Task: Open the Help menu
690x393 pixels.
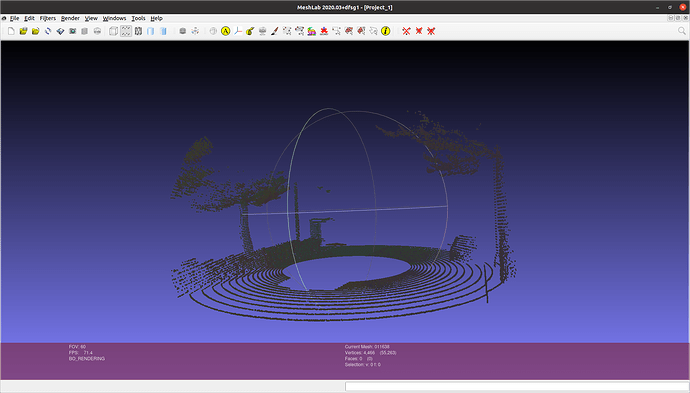Action: (x=157, y=18)
